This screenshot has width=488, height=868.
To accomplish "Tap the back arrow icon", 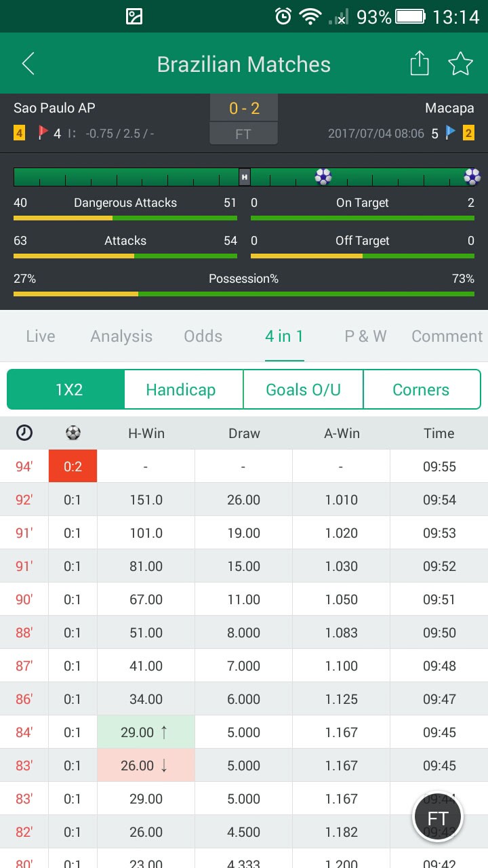I will (x=28, y=64).
